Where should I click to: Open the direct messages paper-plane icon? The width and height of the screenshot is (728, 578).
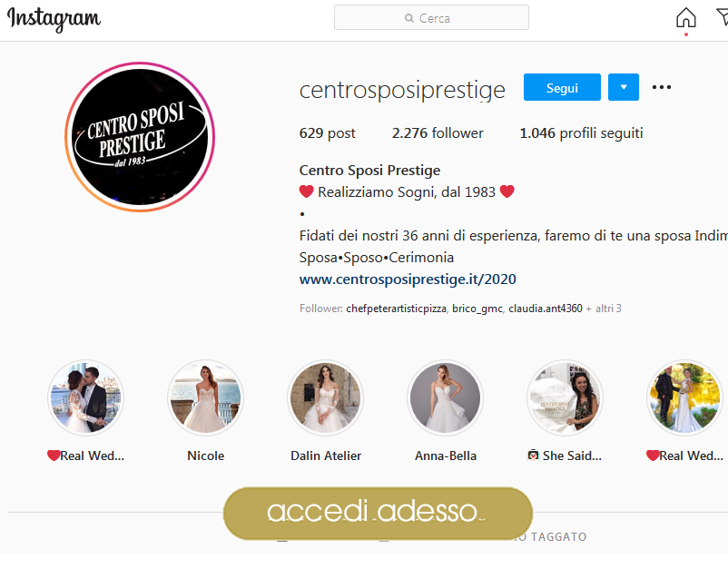723,17
